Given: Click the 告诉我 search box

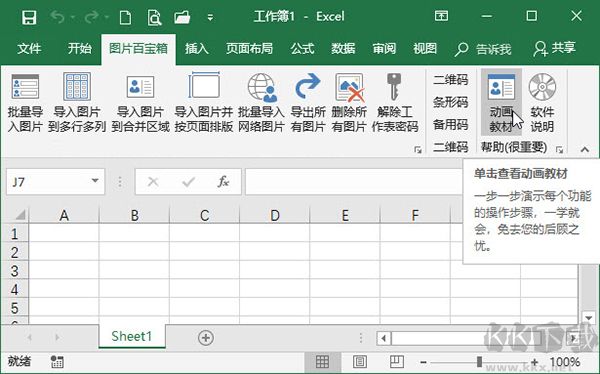Looking at the screenshot, I should click(x=483, y=49).
